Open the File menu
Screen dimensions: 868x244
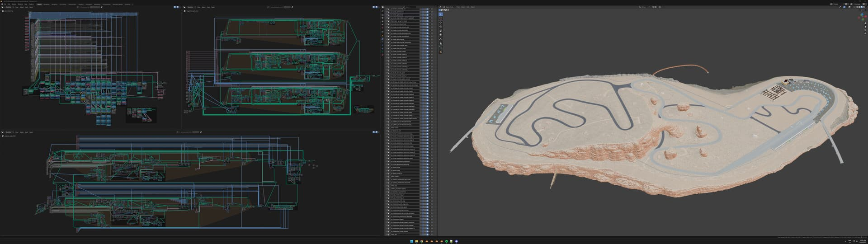pos(5,4)
